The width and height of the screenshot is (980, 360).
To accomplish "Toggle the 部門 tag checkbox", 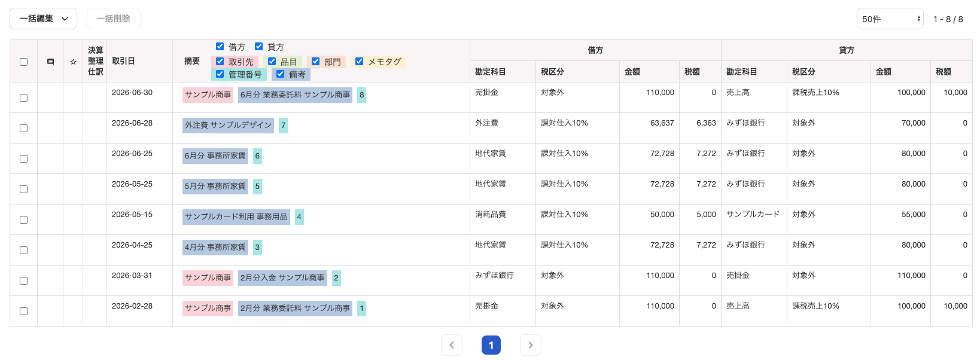I will [x=315, y=61].
